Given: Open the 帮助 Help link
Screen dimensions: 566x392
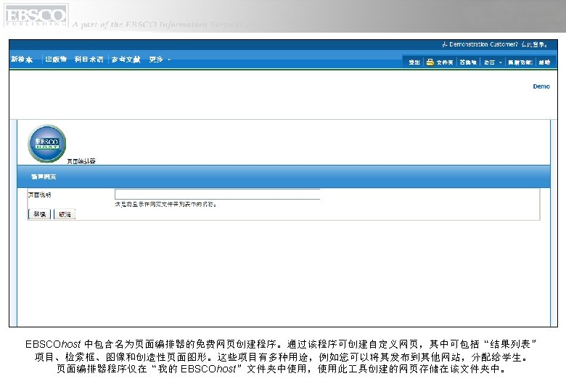Looking at the screenshot, I should pyautogui.click(x=544, y=62).
